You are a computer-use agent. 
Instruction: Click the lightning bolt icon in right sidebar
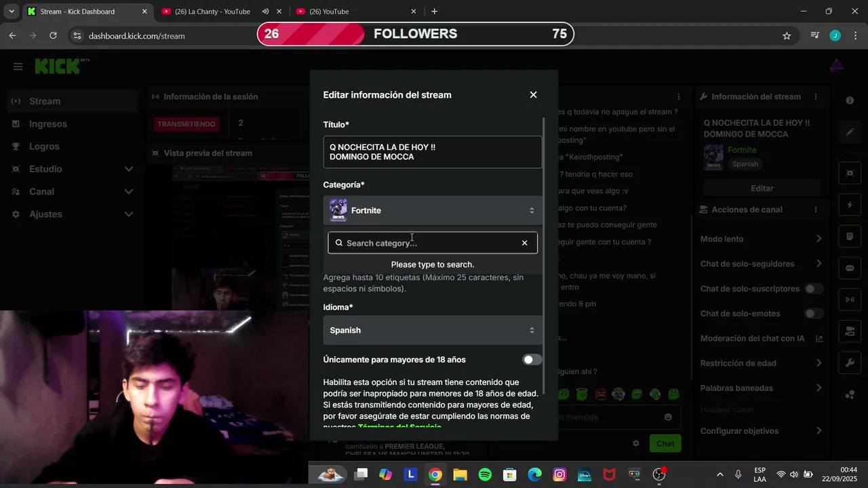click(x=850, y=205)
